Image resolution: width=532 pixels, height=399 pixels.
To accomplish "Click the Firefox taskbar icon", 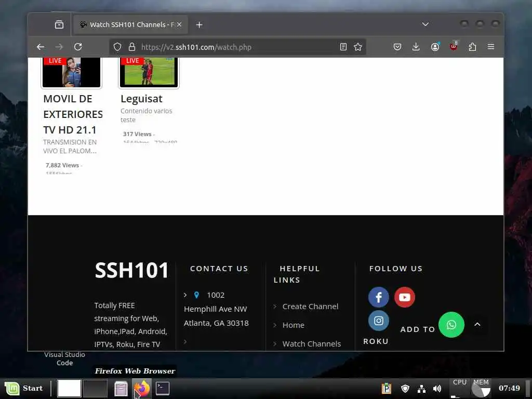I will 142,389.
